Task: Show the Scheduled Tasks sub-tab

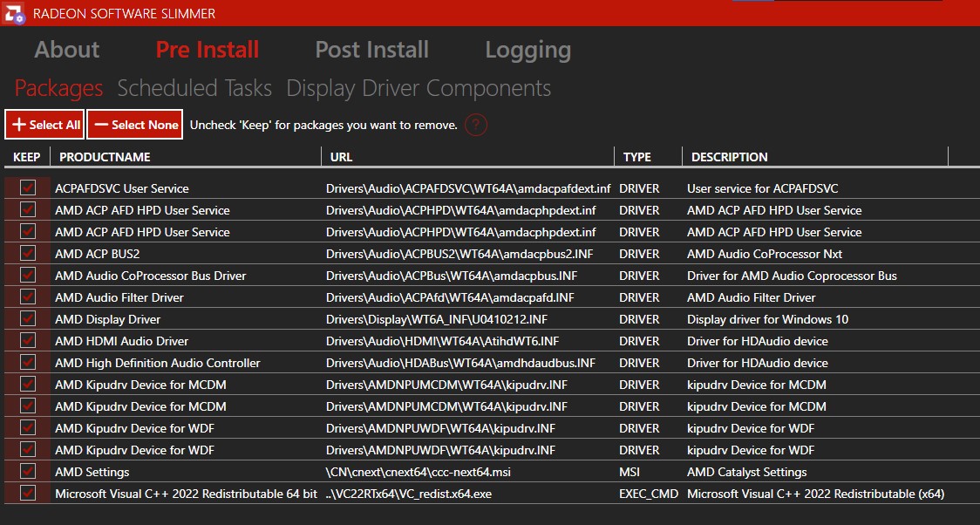Action: click(194, 88)
